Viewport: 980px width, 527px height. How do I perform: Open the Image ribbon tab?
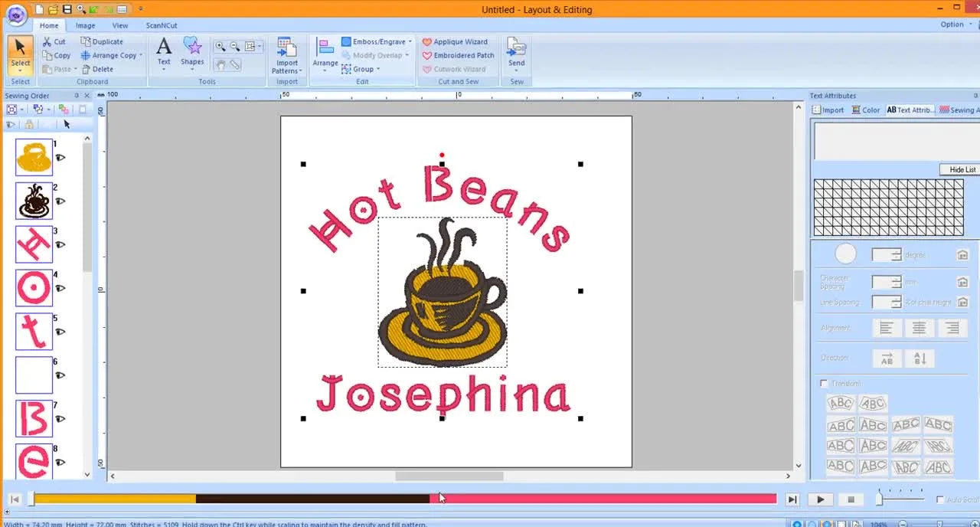coord(85,25)
